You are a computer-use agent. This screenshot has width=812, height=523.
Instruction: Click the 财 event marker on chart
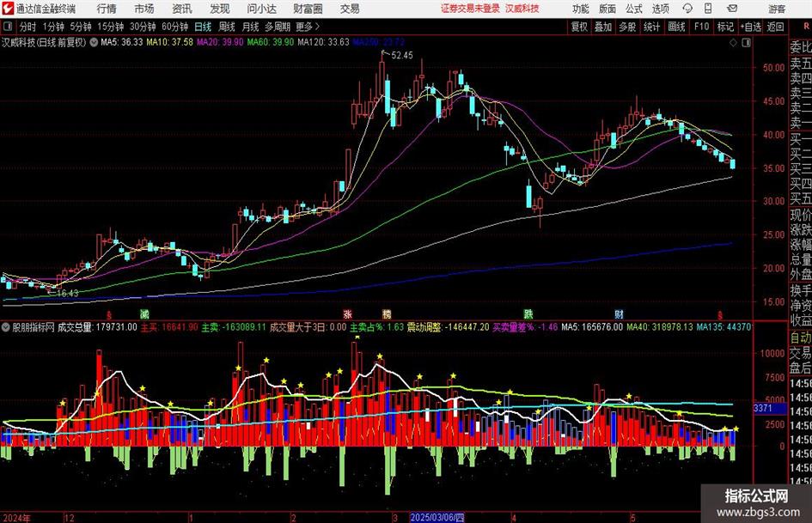pos(619,313)
